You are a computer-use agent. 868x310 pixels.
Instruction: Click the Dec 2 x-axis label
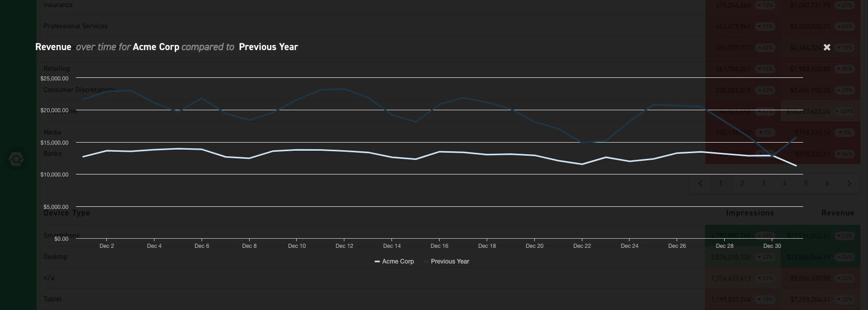pyautogui.click(x=107, y=246)
